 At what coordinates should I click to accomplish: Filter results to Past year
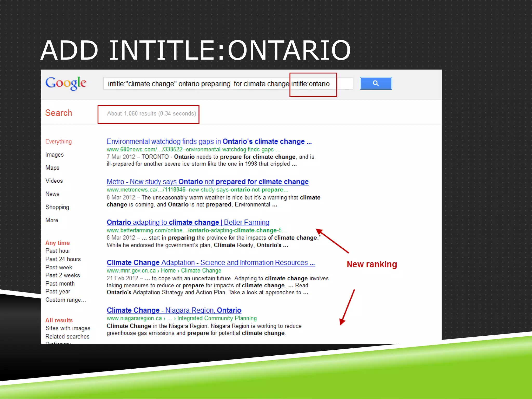pos(58,291)
